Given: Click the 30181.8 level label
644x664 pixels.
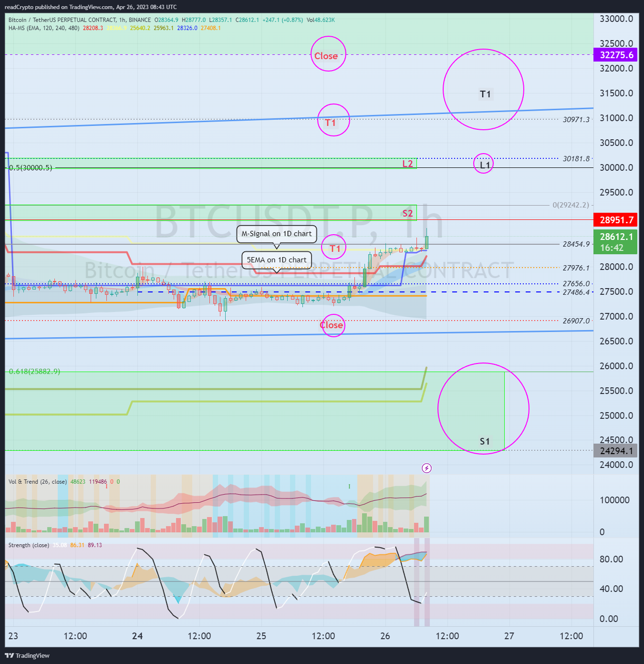Looking at the screenshot, I should [576, 159].
